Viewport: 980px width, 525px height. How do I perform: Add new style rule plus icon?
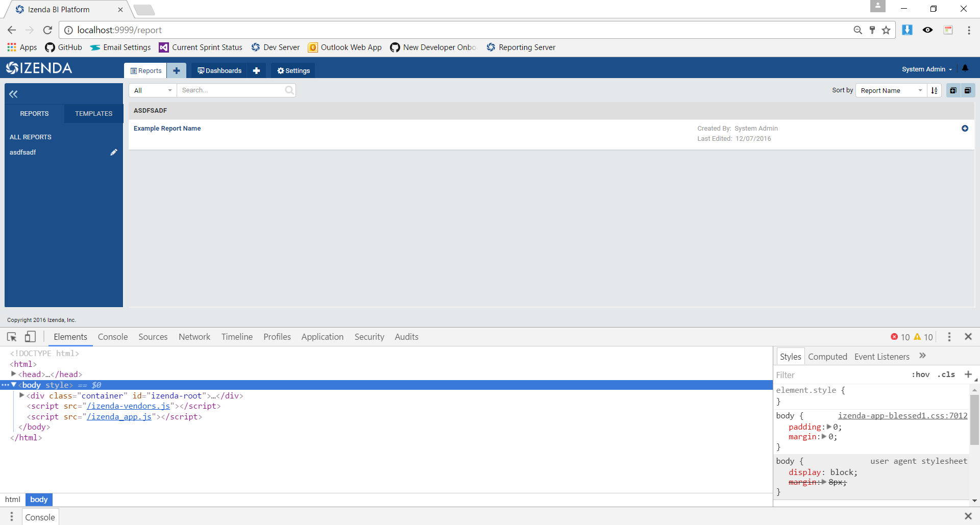click(x=968, y=374)
